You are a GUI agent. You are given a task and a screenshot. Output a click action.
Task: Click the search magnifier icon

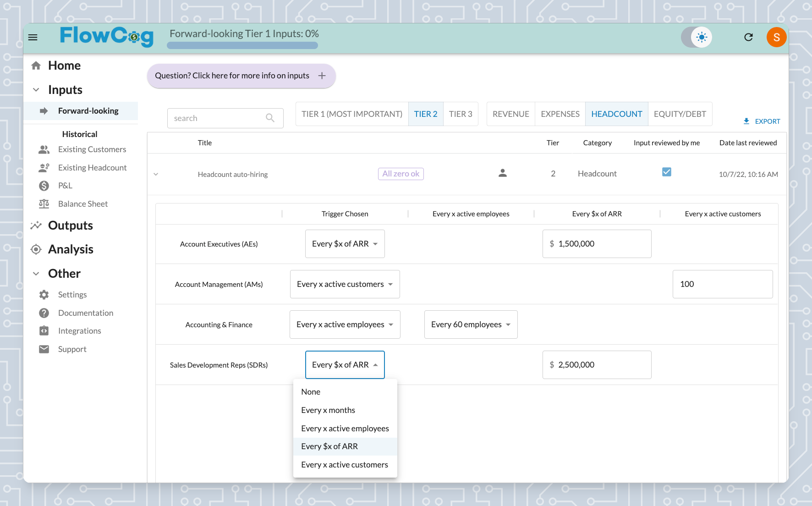(x=270, y=118)
